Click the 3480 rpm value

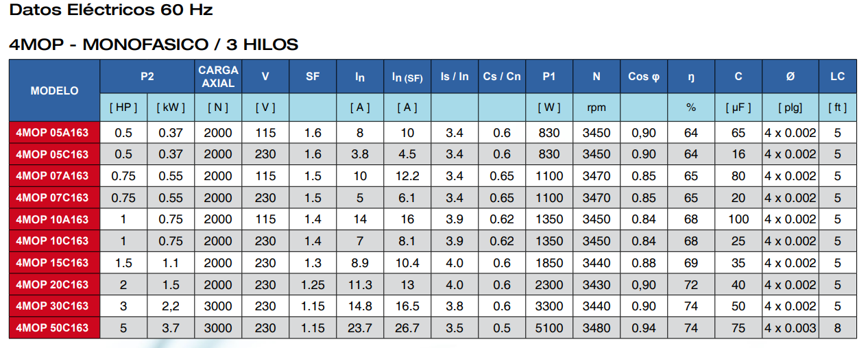596,328
